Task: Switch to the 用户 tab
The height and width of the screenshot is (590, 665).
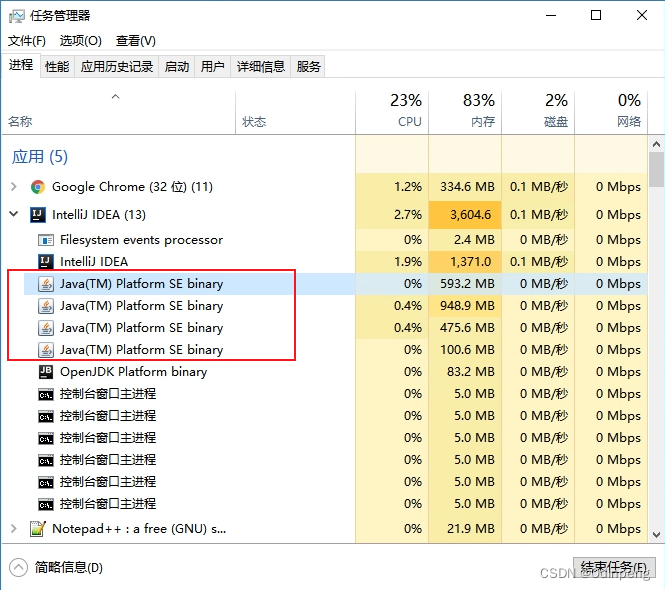Action: pos(212,67)
